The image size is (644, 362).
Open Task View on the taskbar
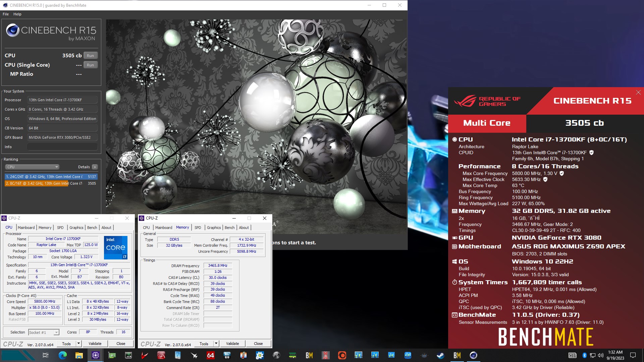click(x=46, y=355)
